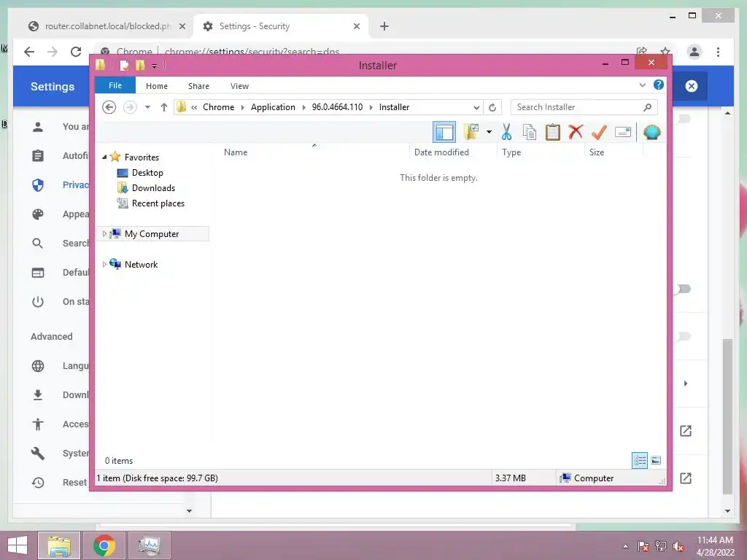Open the Chrome profile avatar icon

coord(694,52)
